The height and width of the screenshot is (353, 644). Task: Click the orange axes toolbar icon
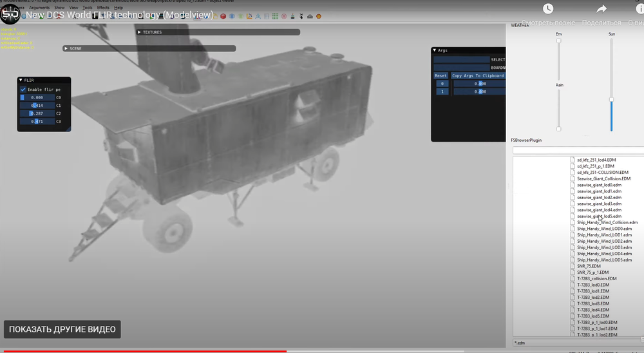pos(249,17)
